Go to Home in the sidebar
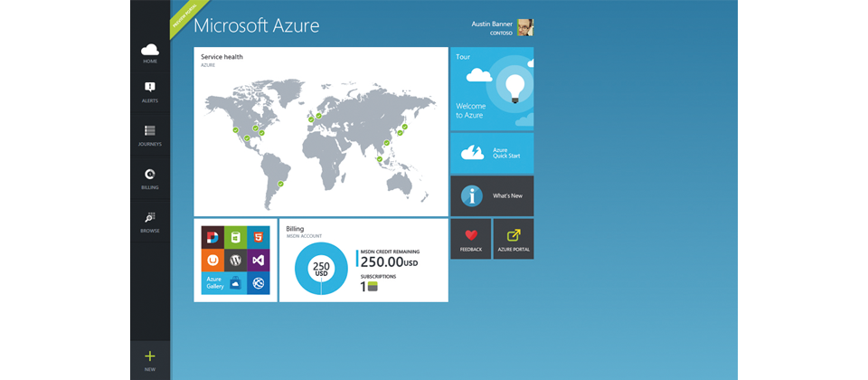The height and width of the screenshot is (380, 868). [150, 53]
